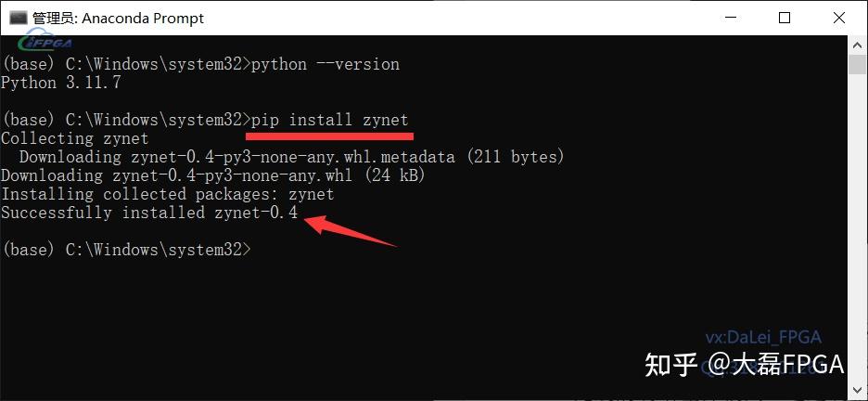
Task: Click the "Installing collected packages: zynet" line
Action: (x=168, y=194)
